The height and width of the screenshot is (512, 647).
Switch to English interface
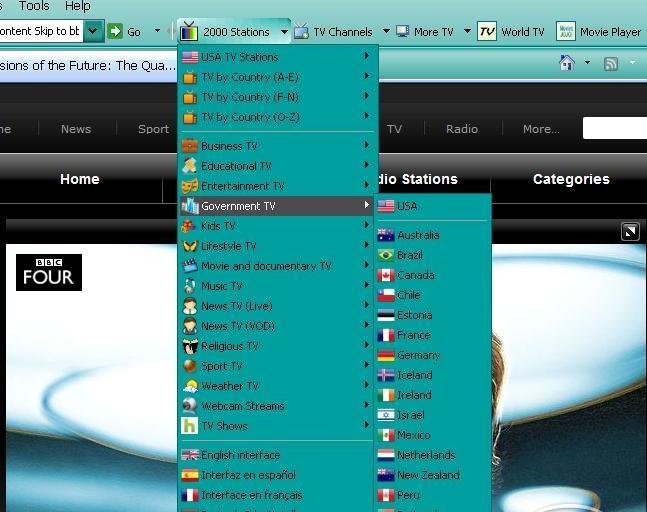point(276,455)
